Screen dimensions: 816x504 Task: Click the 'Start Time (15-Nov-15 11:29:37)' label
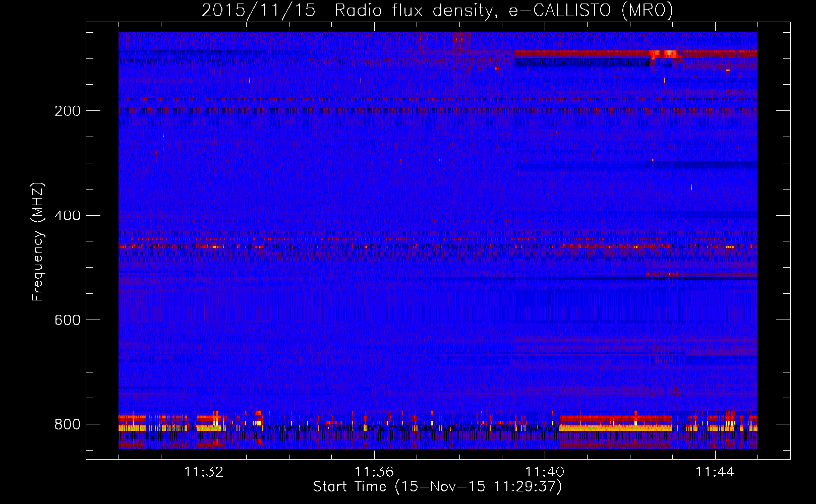[437, 487]
